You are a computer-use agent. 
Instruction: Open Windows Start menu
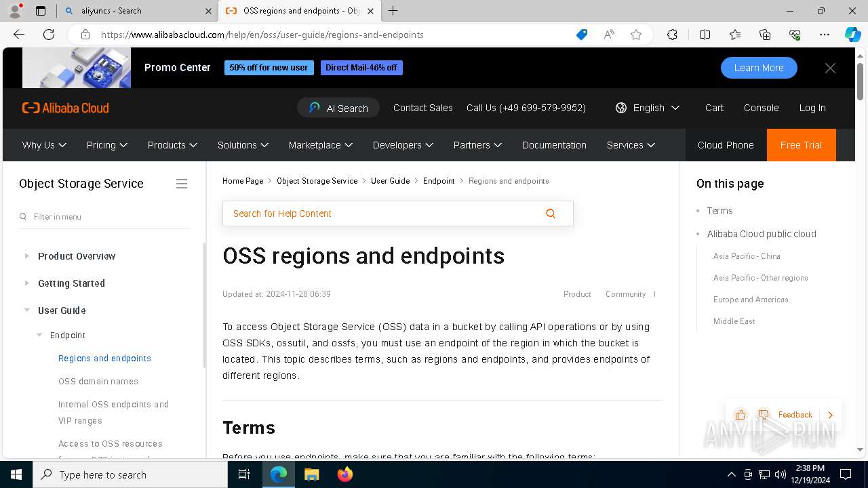pyautogui.click(x=16, y=474)
